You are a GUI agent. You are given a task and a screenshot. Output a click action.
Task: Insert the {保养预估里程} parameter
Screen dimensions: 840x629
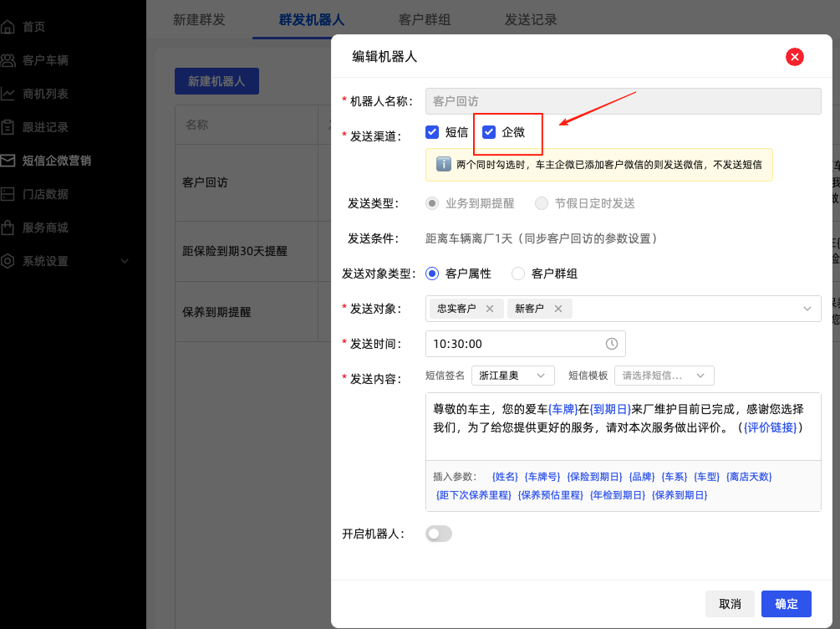(x=550, y=495)
